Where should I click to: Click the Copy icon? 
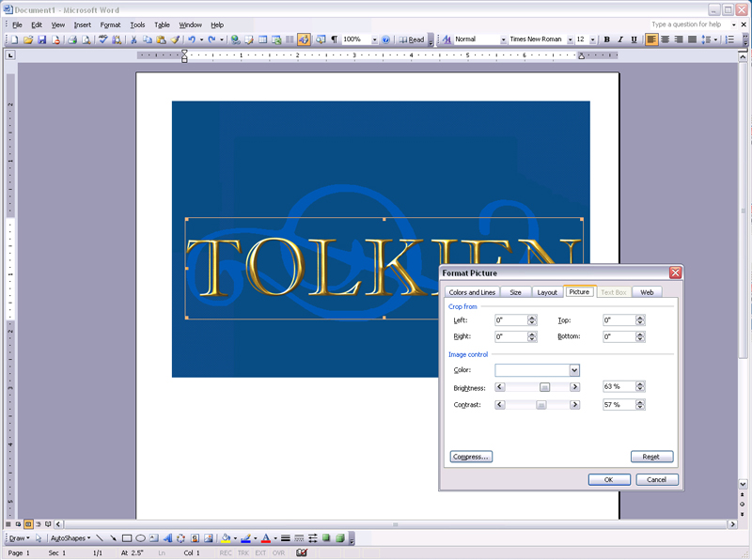(148, 39)
